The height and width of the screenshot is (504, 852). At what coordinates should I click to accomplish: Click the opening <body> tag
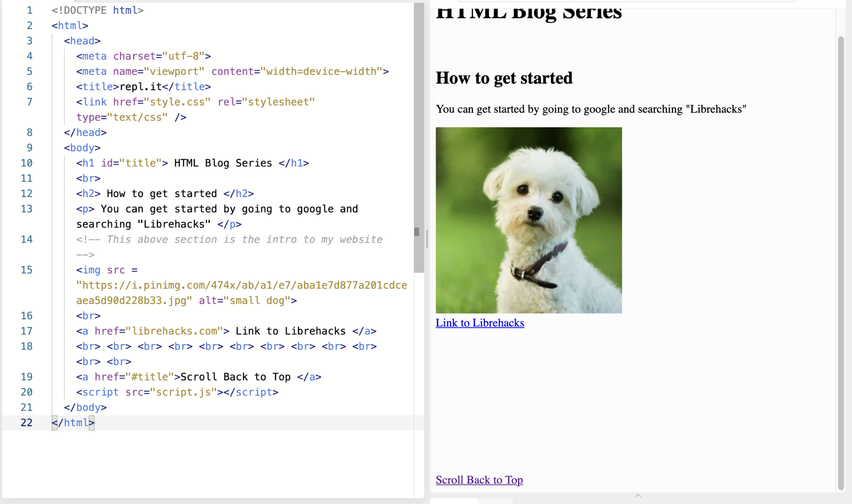pos(82,148)
